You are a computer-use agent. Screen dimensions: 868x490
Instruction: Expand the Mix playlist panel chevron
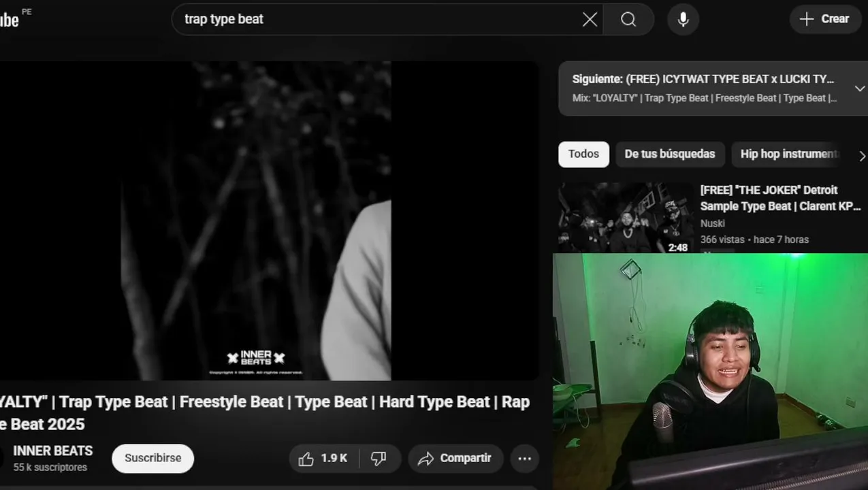click(x=859, y=88)
